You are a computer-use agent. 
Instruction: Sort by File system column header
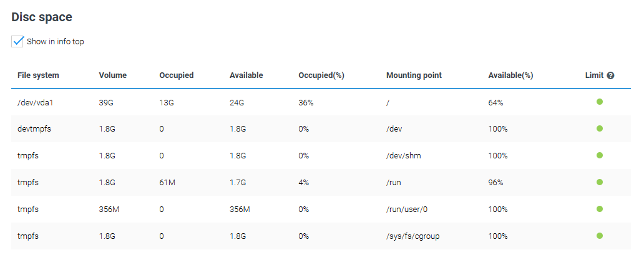tap(38, 75)
